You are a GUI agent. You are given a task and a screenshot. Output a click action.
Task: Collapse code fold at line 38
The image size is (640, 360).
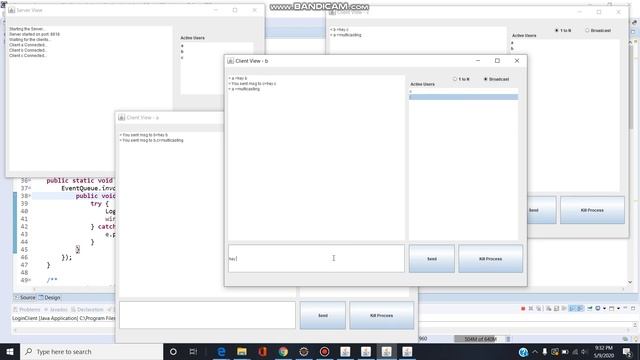(29, 196)
